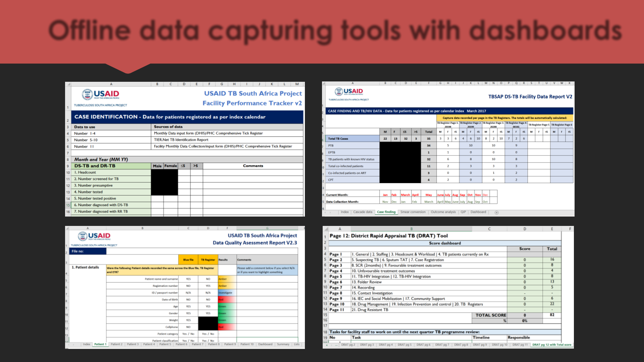Click USAID logo in Data Quality Assessment Report

click(94, 236)
